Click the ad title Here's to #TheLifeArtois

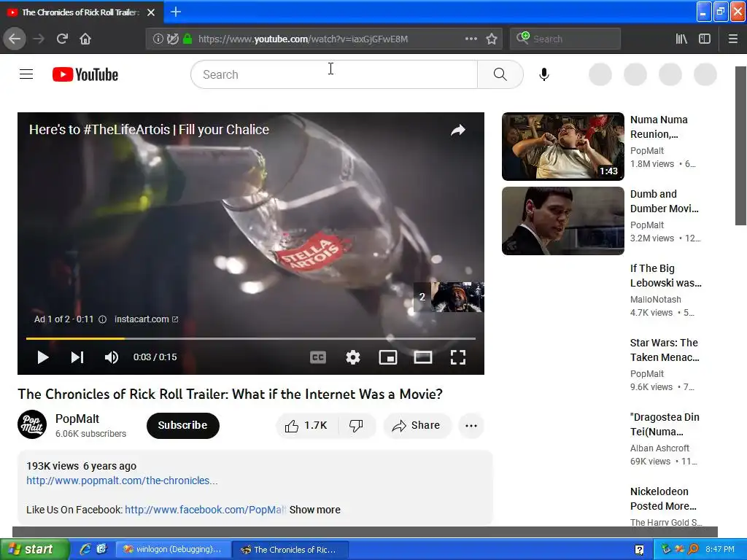tap(149, 130)
